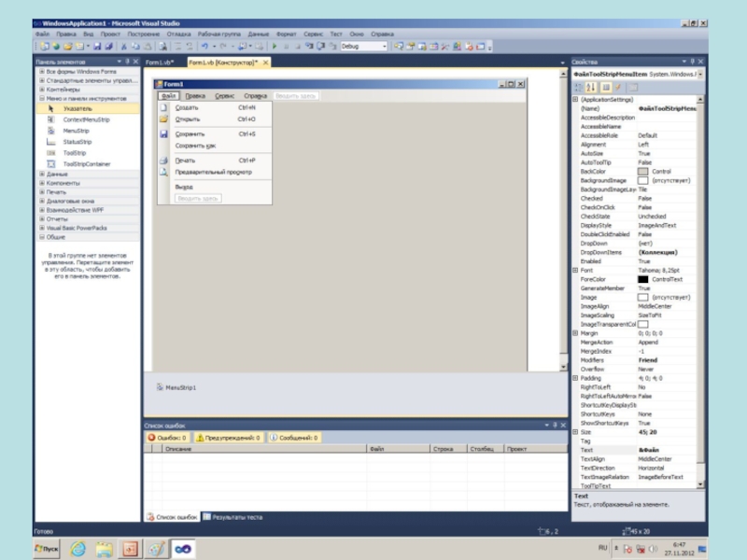Toggle the Ошибок: 0 errors filter
Viewport: 747px width, 560px height.
168,437
